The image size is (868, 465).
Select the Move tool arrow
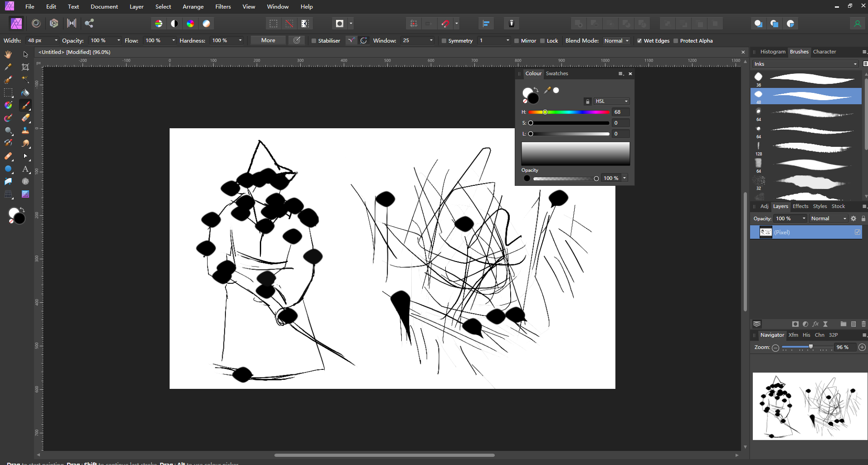click(25, 54)
